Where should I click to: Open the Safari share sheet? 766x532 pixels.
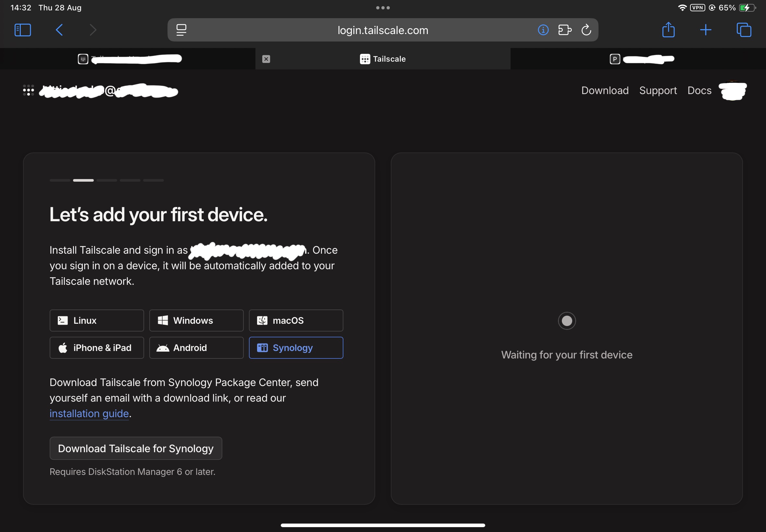668,30
